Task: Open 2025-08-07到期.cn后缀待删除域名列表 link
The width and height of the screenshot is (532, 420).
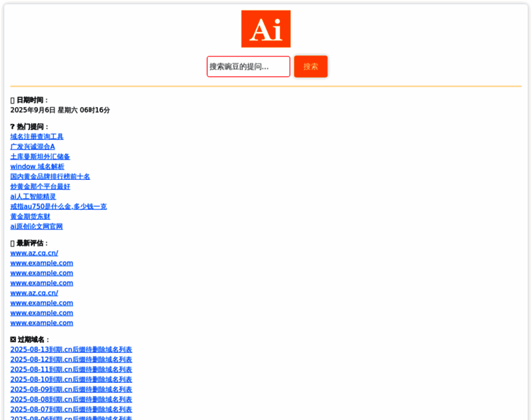Action: [71, 409]
